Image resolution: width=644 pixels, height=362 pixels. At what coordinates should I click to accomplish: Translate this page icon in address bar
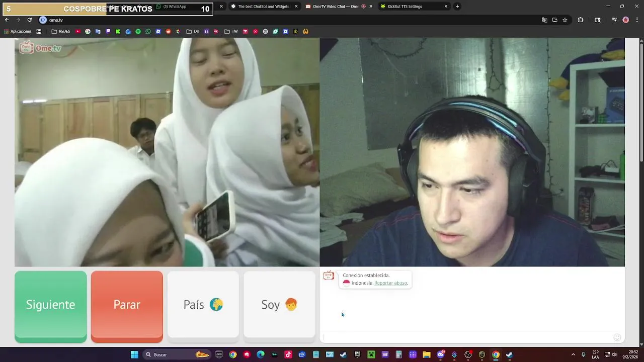coord(544,20)
